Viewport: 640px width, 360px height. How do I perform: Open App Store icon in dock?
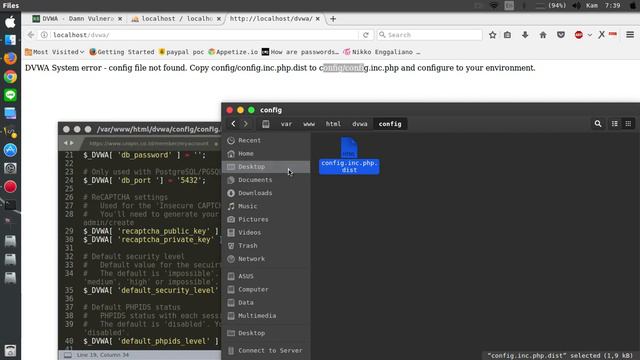10,150
